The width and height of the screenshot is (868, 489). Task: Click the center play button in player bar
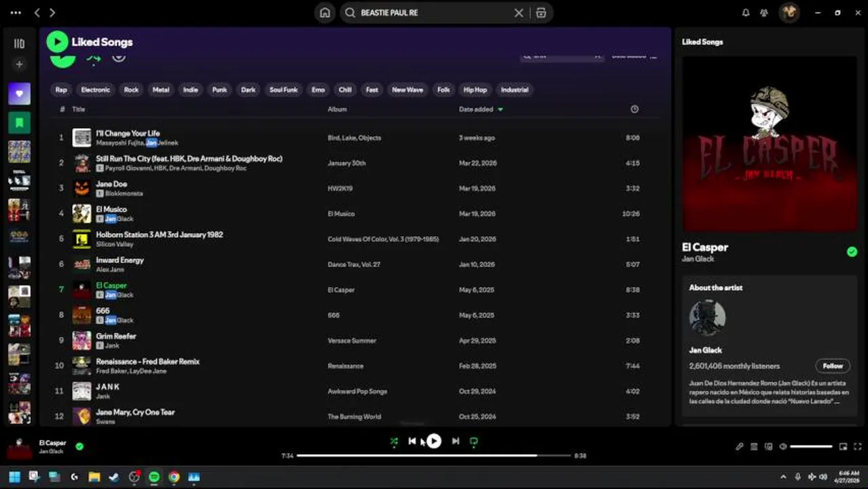click(434, 441)
